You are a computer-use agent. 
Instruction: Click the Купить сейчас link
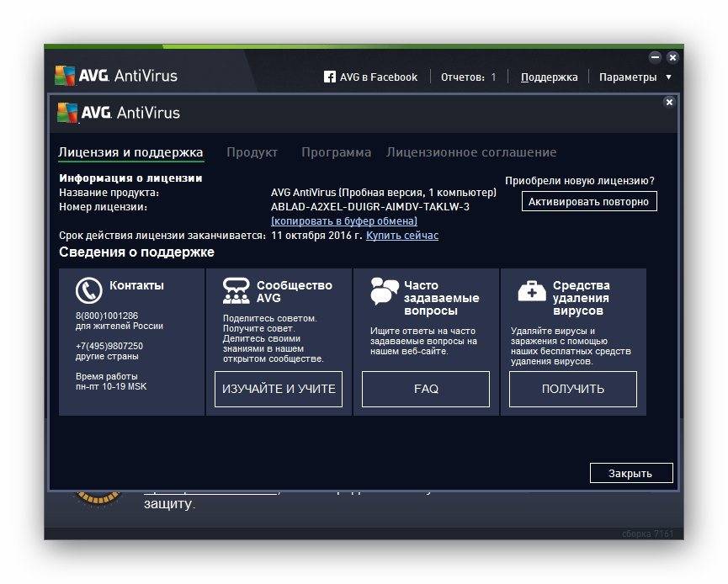402,236
